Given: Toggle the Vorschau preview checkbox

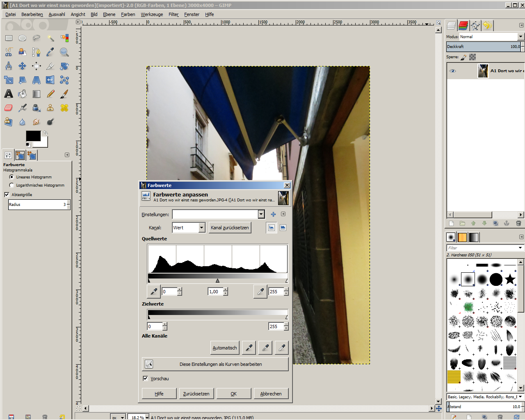Looking at the screenshot, I should (145, 378).
